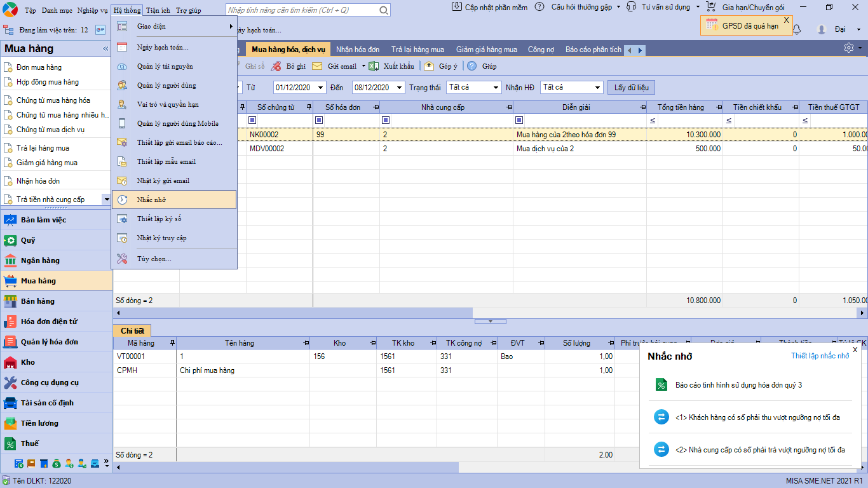Open Tùy chọn... from Hệ thống menu
Screen dimensions: 868x488
tap(174, 259)
